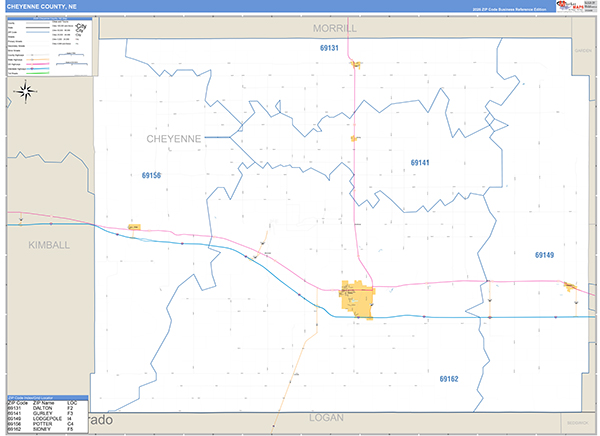600x436 pixels.
Task: Click the ZIP Code Index/Grid Locator title bar
Action: [47, 398]
